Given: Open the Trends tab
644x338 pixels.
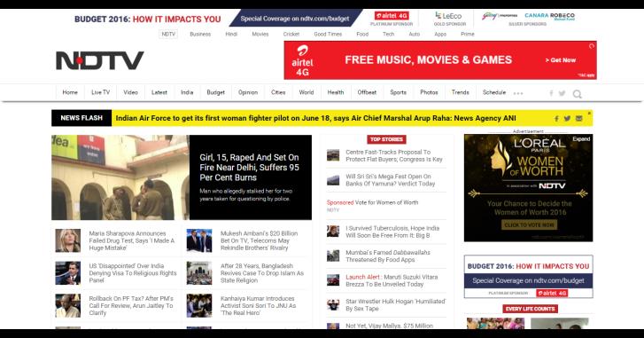Looking at the screenshot, I should (461, 92).
